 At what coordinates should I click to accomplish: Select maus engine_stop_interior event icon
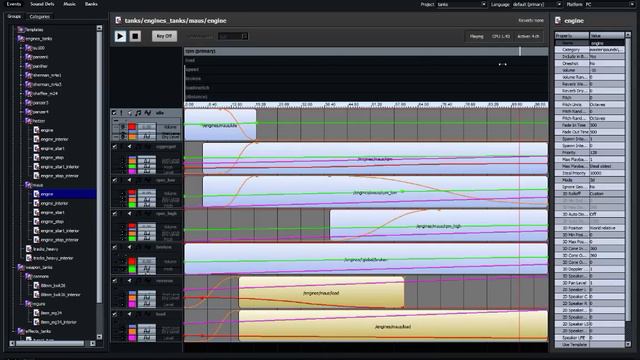coord(36,240)
